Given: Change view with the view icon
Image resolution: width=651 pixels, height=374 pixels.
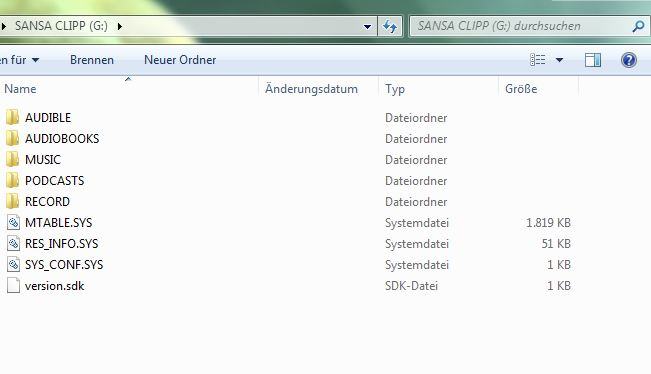Looking at the screenshot, I should tap(538, 60).
